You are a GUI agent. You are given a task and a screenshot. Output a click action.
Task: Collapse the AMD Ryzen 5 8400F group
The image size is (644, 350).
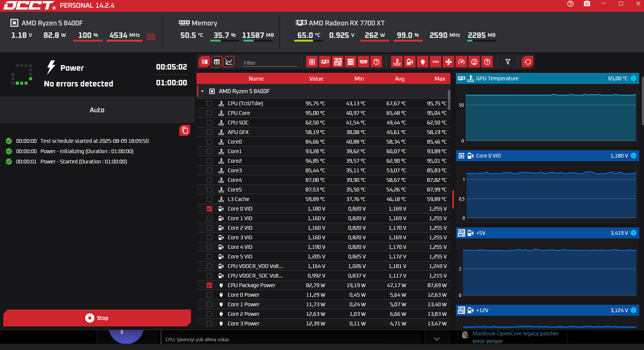coord(202,91)
